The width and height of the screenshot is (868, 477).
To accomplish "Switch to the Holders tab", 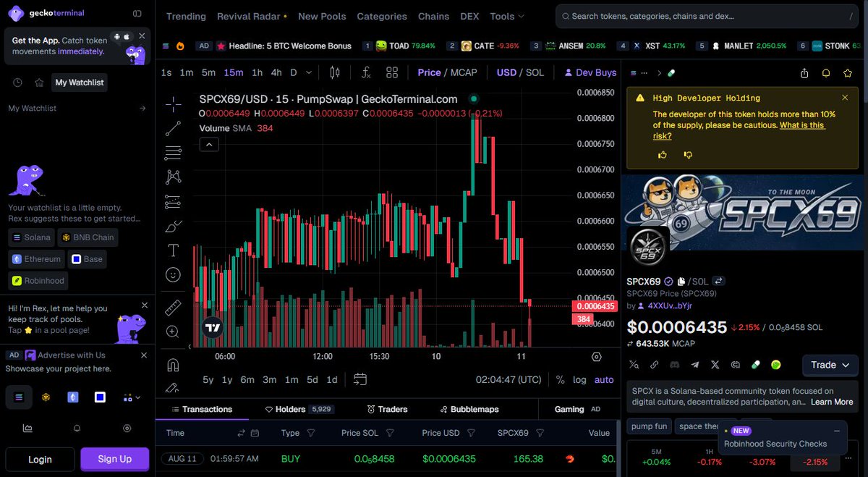I will point(299,409).
